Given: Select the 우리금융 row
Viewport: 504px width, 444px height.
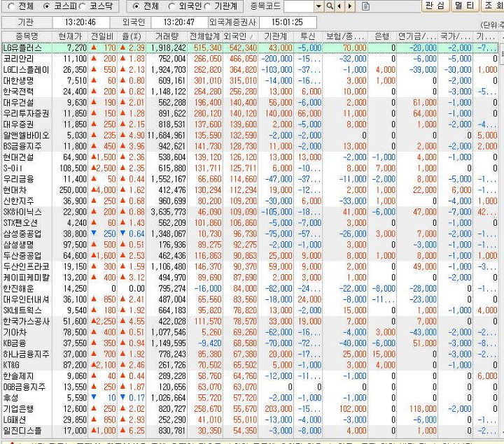Looking at the screenshot, I should pos(250,179).
